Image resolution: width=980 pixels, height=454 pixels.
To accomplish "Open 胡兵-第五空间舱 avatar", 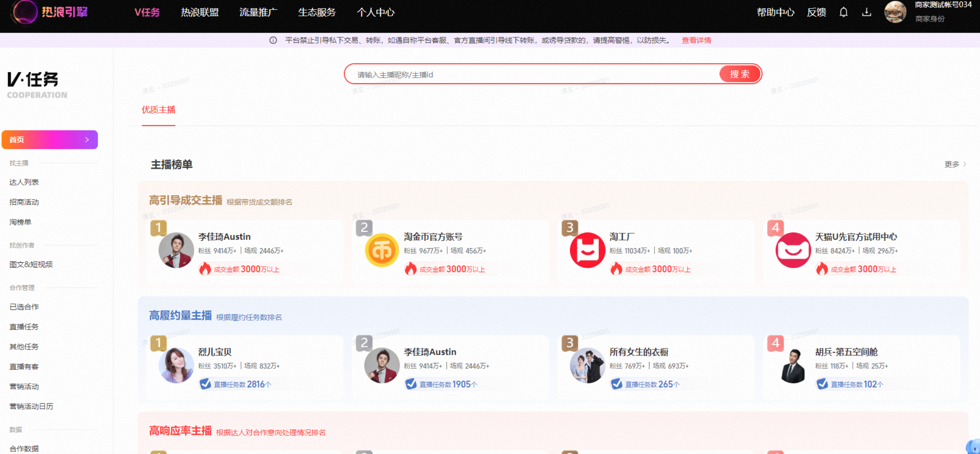I will tap(793, 365).
